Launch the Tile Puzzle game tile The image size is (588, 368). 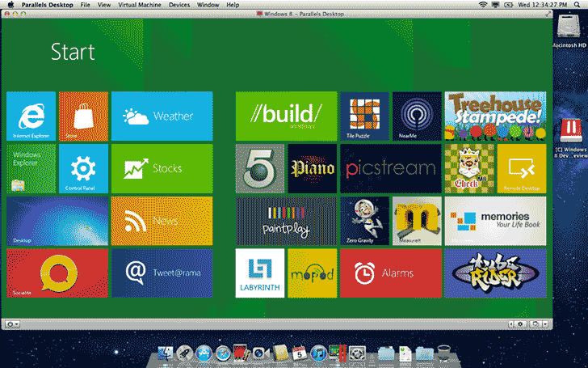click(x=365, y=116)
